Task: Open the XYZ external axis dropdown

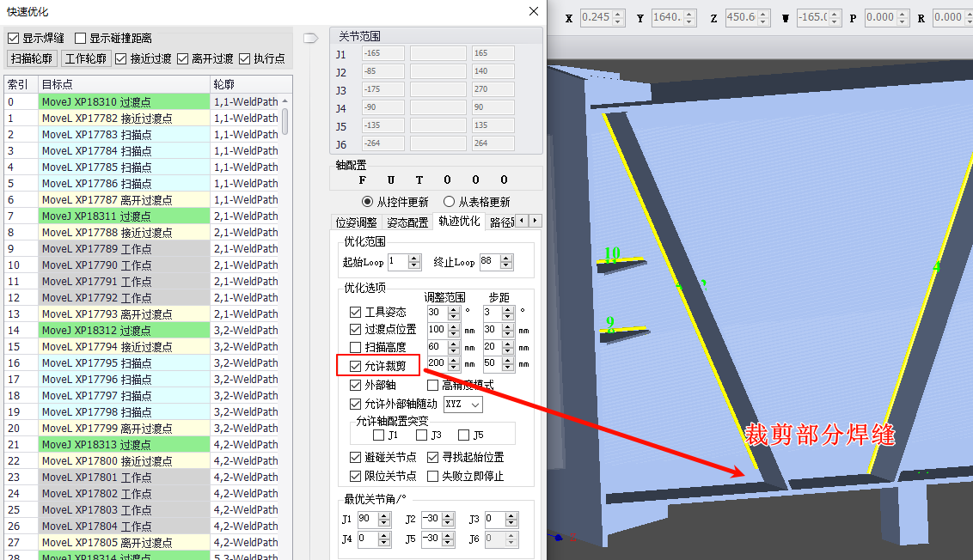Action: coord(463,404)
